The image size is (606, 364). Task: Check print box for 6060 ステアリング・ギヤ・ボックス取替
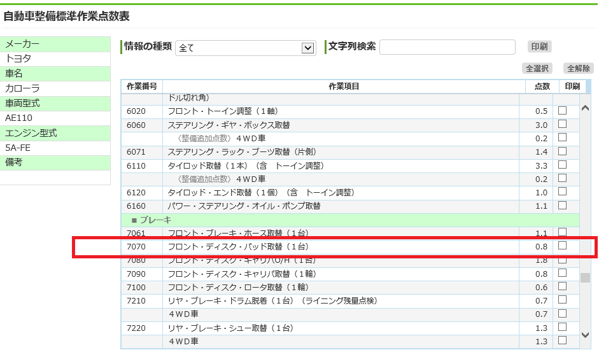click(562, 124)
